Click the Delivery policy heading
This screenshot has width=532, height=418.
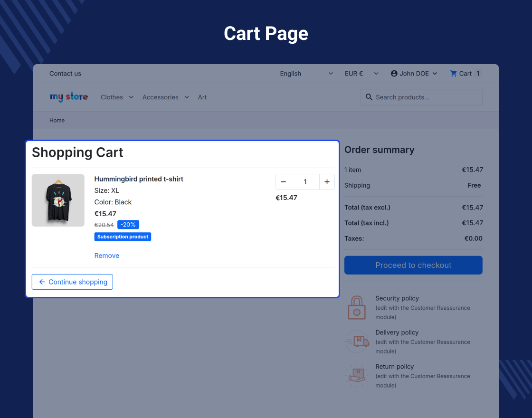coord(397,332)
